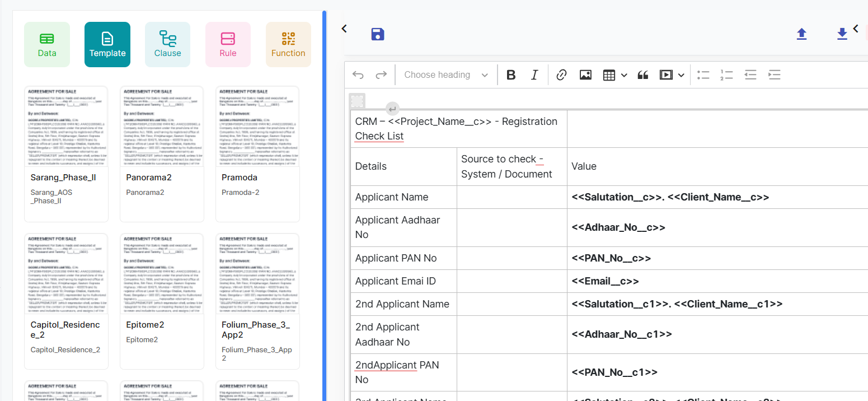Click the <<Salutation__c>>. <<Client_Name__c>> value
Screen dimensions: 868x401
click(670, 197)
